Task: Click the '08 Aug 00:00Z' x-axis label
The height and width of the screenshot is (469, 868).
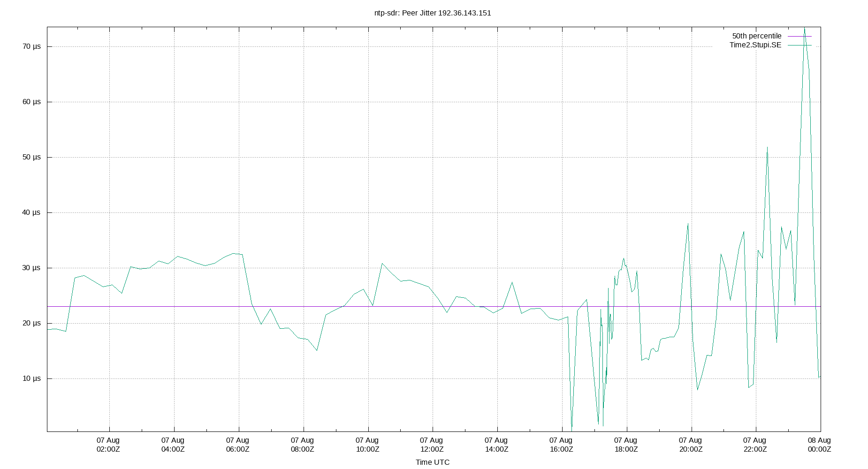Action: 820,445
